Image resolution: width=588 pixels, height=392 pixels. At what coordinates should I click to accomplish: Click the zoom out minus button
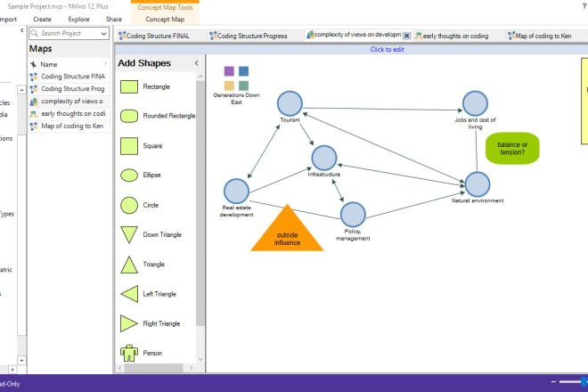point(553,382)
